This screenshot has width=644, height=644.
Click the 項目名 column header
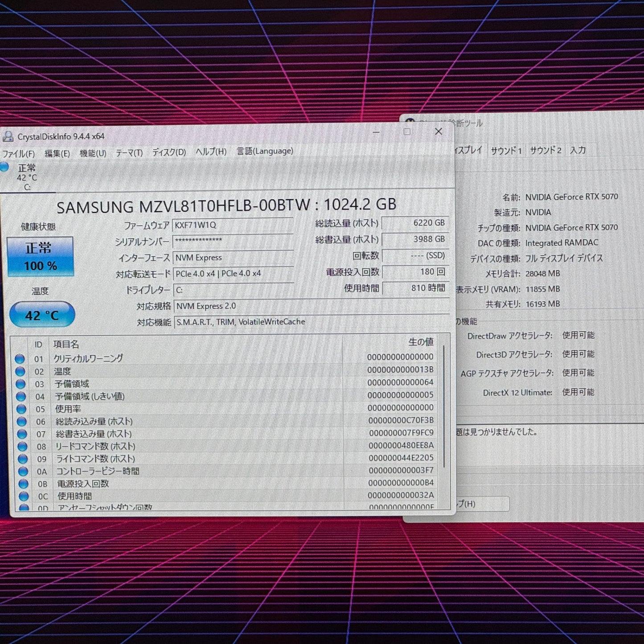66,344
